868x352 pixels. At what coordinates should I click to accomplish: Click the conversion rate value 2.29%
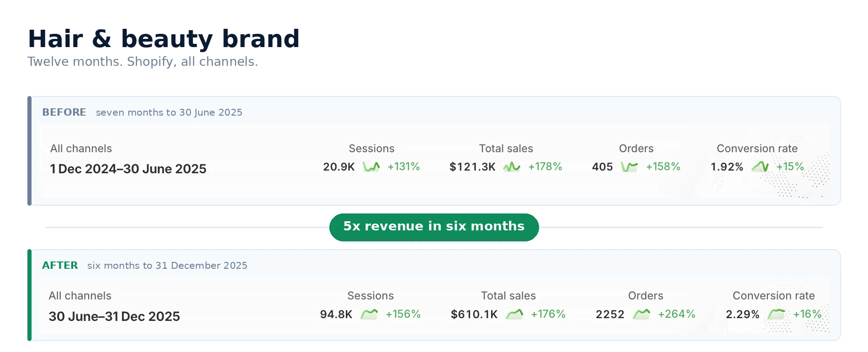tap(743, 315)
